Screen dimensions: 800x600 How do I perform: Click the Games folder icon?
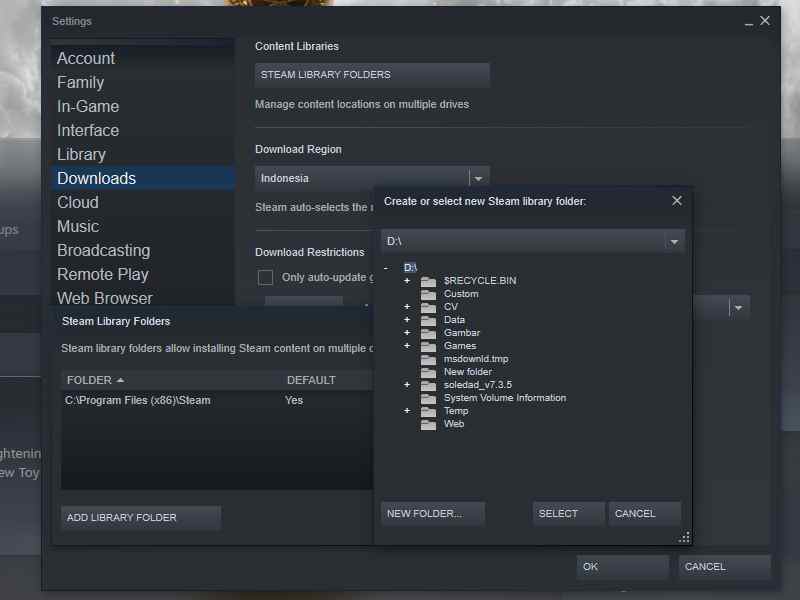tap(430, 345)
